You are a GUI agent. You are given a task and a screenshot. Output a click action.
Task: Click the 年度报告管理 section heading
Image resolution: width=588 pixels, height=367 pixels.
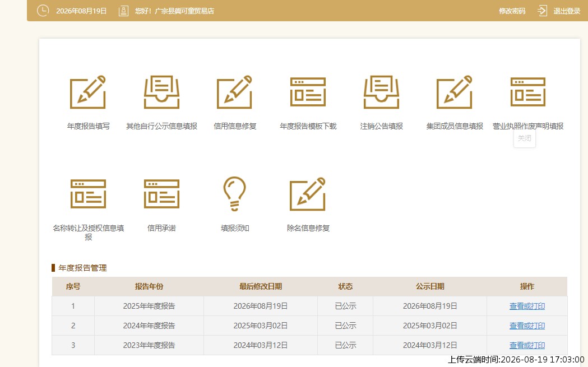pyautogui.click(x=82, y=268)
